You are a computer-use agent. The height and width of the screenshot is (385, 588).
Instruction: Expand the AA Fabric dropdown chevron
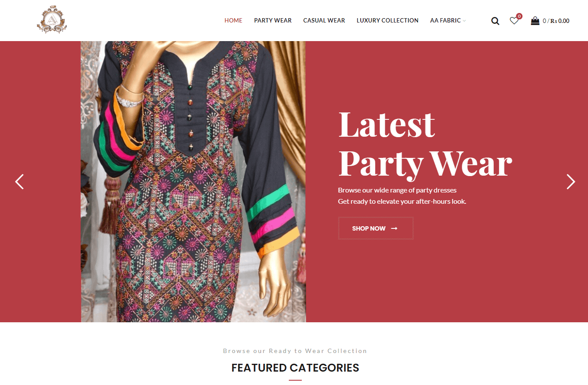[x=464, y=21]
